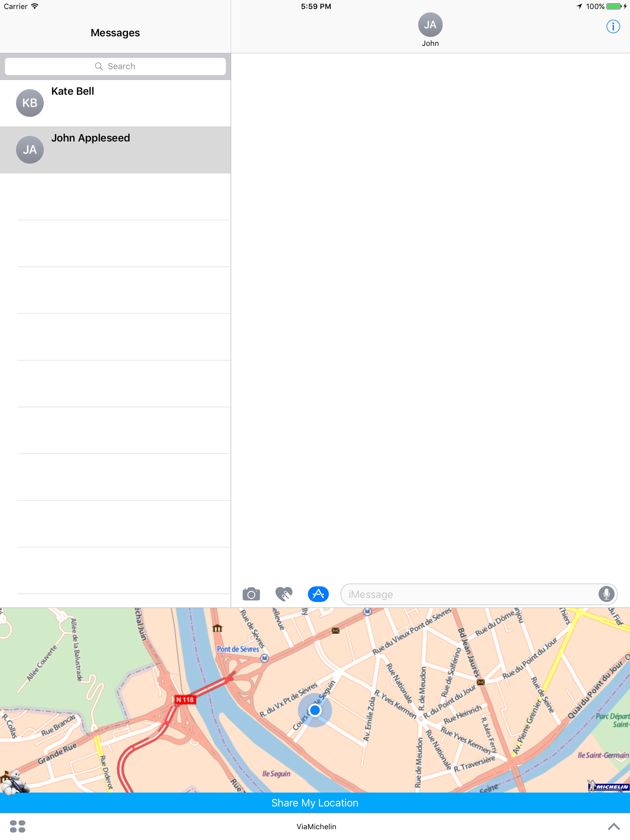Click the Share My Location button

pyautogui.click(x=315, y=803)
